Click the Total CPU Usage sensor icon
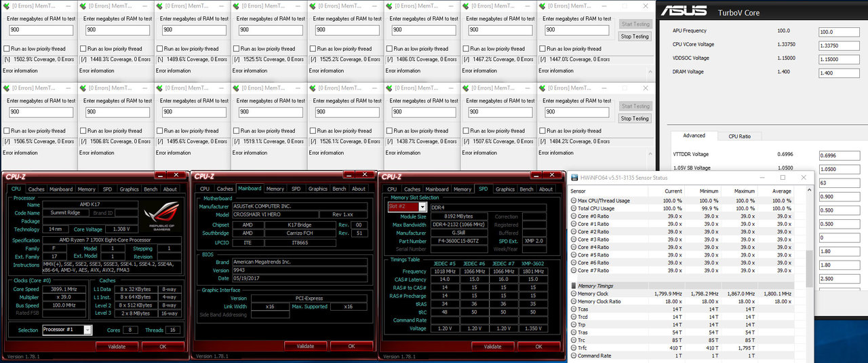The height and width of the screenshot is (363, 868). tap(573, 208)
